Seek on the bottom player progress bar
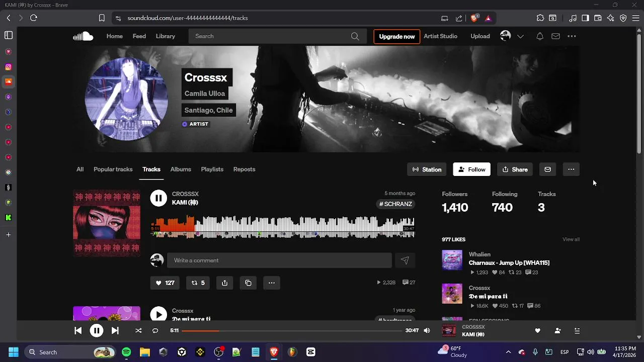Screen dimensions: 644x362 (x=292, y=330)
